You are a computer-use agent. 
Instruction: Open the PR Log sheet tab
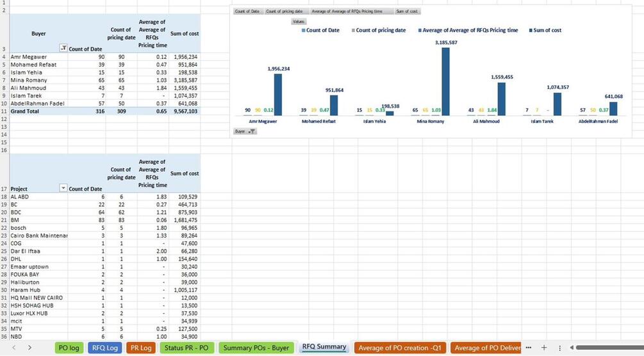[141, 348]
